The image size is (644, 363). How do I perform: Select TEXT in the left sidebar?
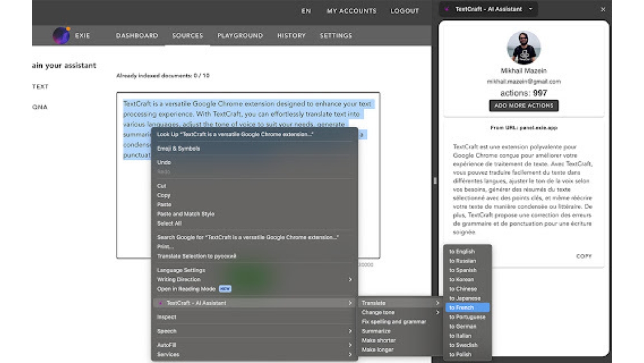[x=40, y=87]
